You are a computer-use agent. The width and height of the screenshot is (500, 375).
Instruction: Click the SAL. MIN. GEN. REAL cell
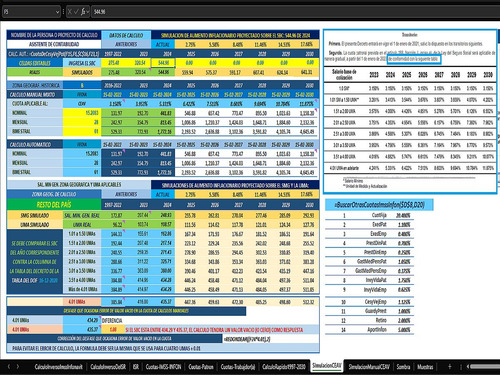point(82,215)
